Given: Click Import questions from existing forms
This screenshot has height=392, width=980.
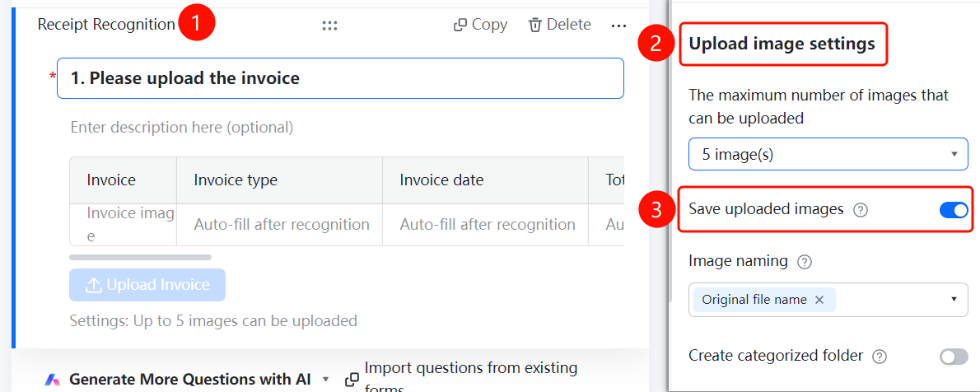Looking at the screenshot, I should click(x=470, y=378).
